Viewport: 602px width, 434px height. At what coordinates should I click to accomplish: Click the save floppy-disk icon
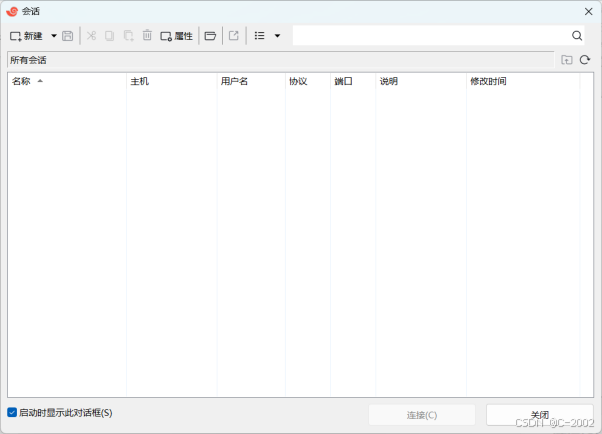click(x=68, y=36)
